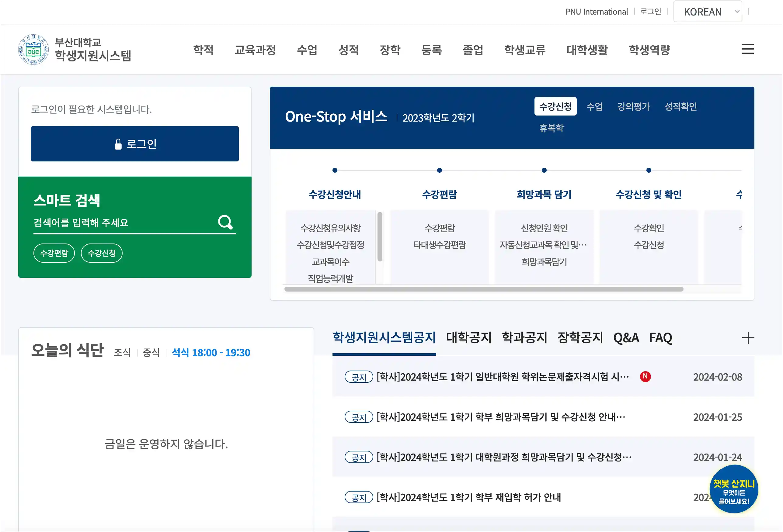Click the smart search magnifier icon
This screenshot has width=783, height=532.
click(x=225, y=222)
